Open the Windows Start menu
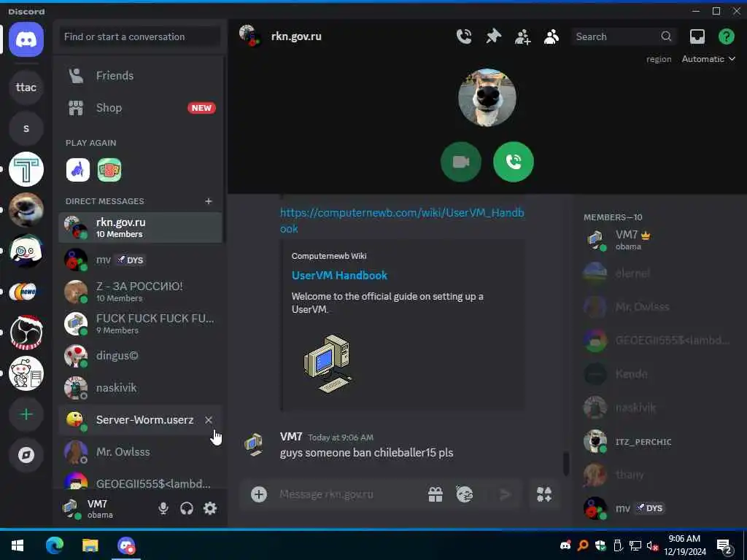This screenshot has width=747, height=560. [18, 545]
